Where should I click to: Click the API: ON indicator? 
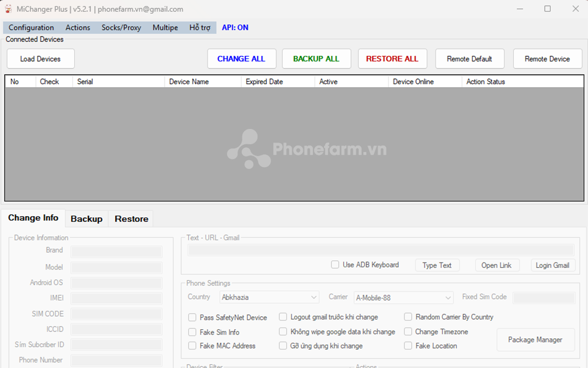pyautogui.click(x=235, y=28)
